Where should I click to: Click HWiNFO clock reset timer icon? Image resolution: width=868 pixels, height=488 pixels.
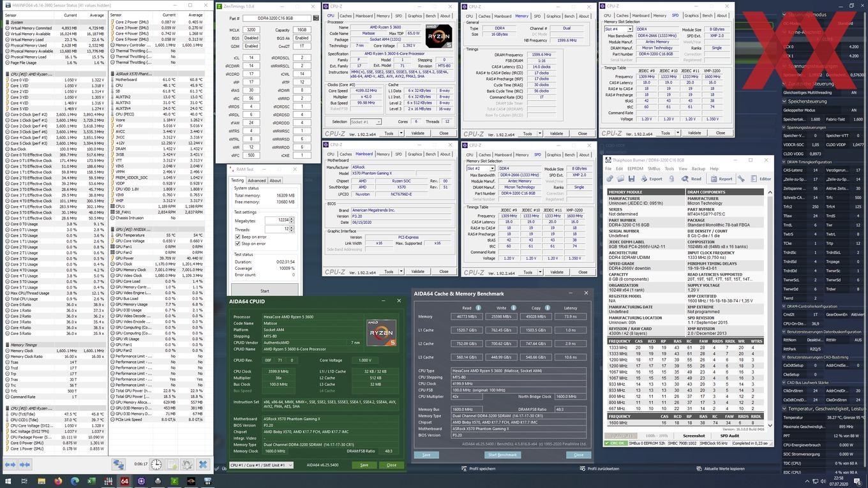pos(156,464)
